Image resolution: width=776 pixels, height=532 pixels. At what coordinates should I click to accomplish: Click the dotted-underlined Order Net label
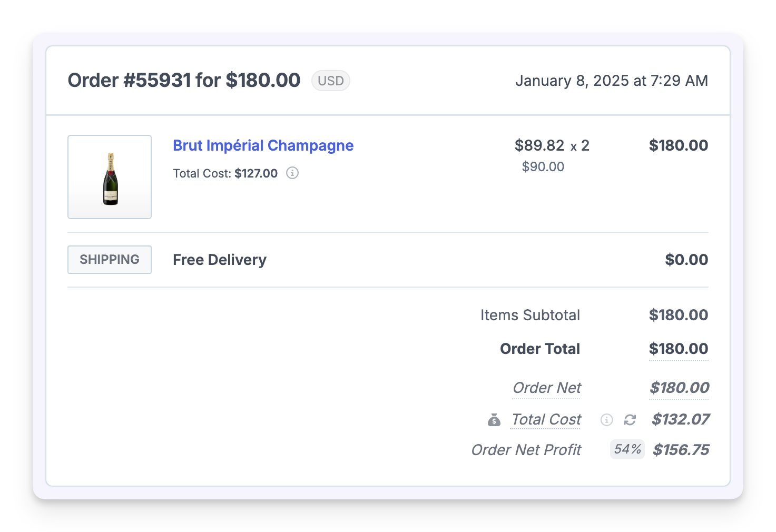pos(547,388)
